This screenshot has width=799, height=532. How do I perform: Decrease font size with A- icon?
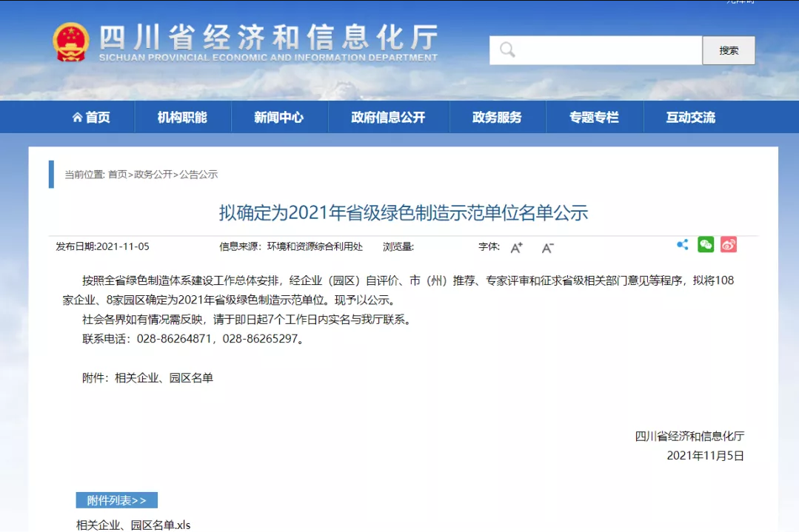click(x=547, y=247)
